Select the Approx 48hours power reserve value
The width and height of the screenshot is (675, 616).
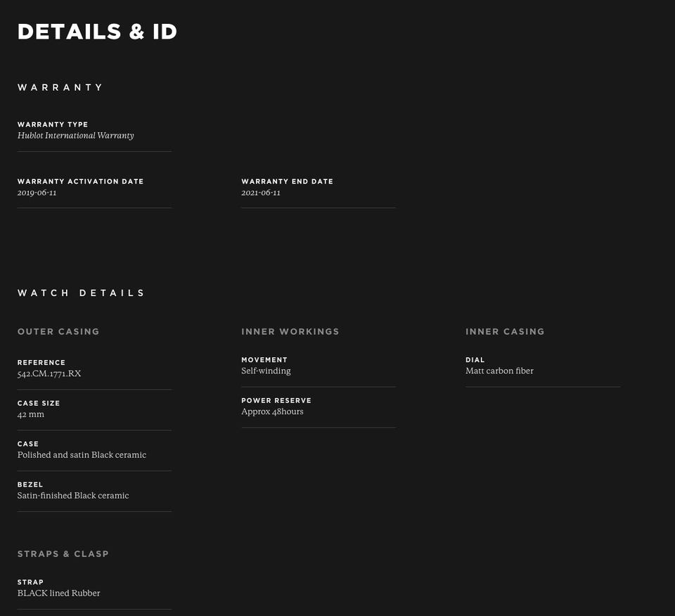[272, 411]
